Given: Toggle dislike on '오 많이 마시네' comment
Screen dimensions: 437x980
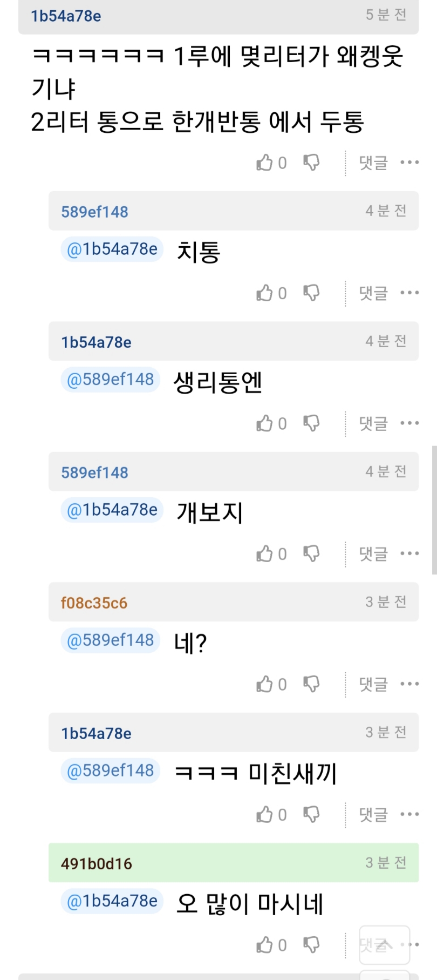Looking at the screenshot, I should coord(311,945).
